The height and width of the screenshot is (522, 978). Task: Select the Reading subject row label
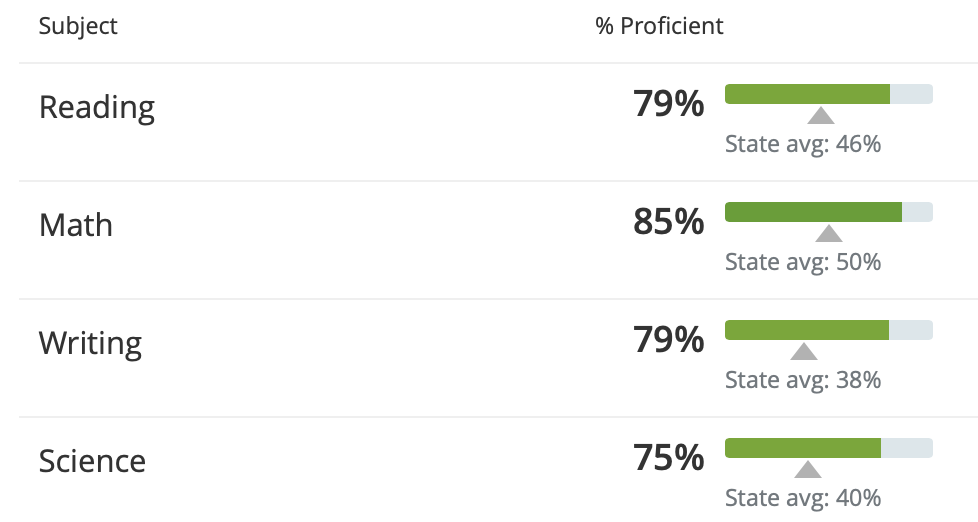(x=97, y=107)
